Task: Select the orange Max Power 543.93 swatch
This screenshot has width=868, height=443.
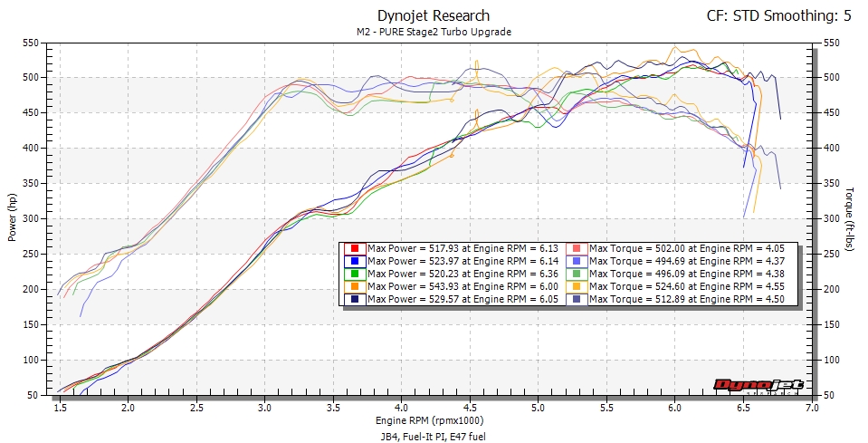Action: 355,286
